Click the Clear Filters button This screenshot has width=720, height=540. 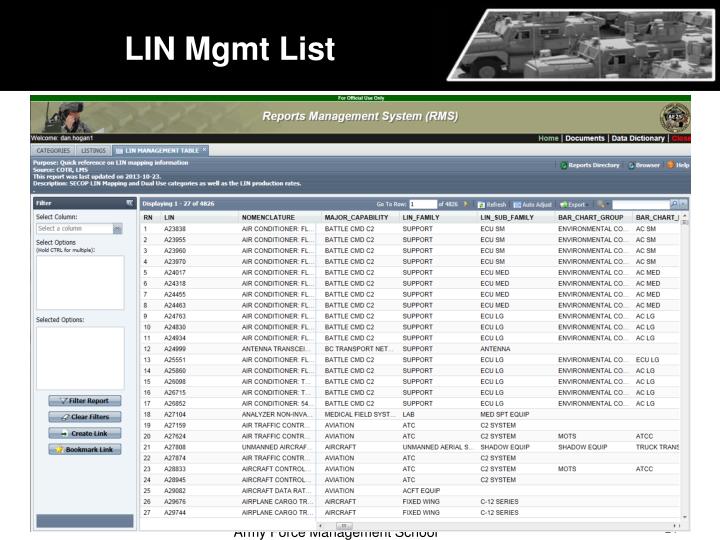(x=85, y=417)
